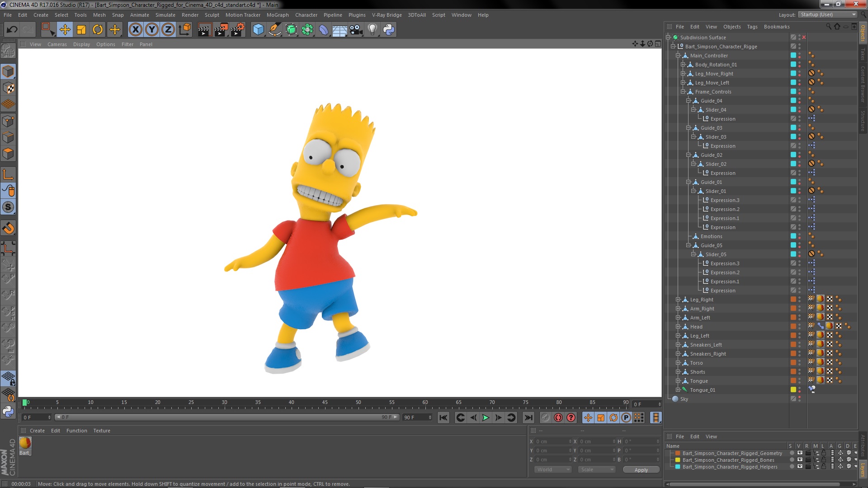
Task: Open the Character menu
Action: coord(306,15)
